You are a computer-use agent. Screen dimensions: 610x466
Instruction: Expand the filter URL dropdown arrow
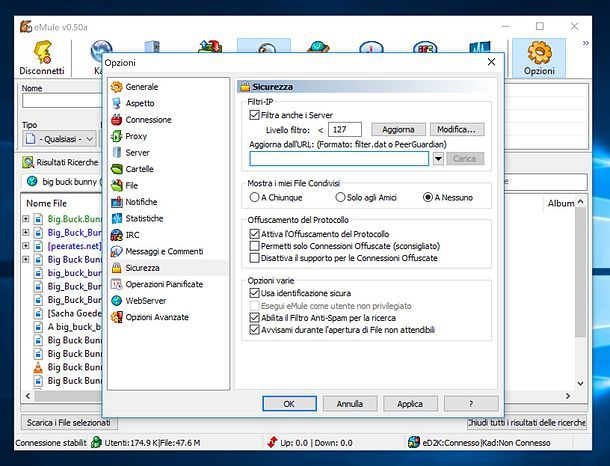click(438, 159)
